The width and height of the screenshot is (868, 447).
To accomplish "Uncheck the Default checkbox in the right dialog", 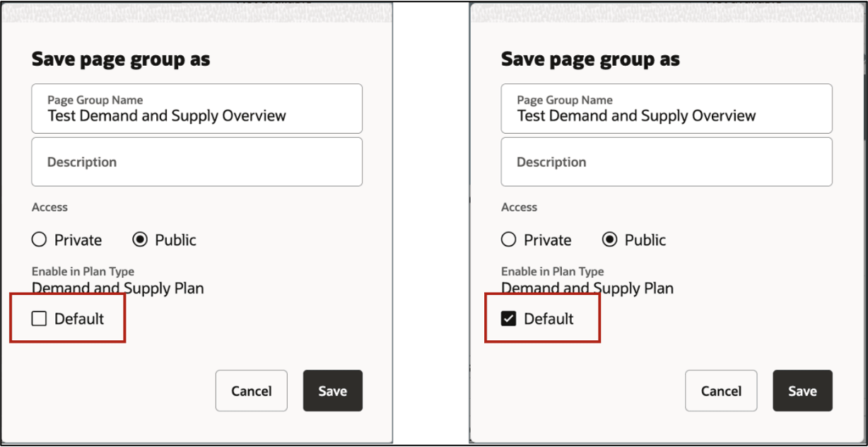I will (x=509, y=318).
